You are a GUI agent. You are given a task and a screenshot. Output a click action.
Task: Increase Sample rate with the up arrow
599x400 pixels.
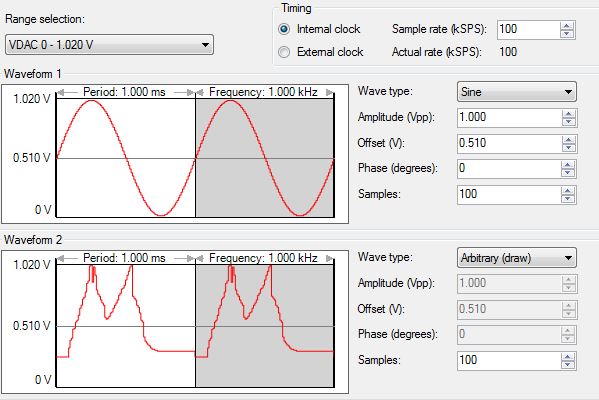(x=567, y=26)
